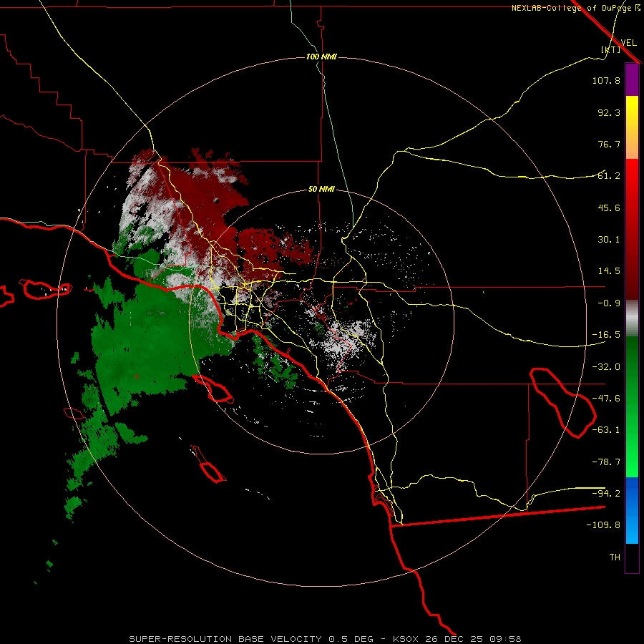Click the blue segment of the color bar

632,510
